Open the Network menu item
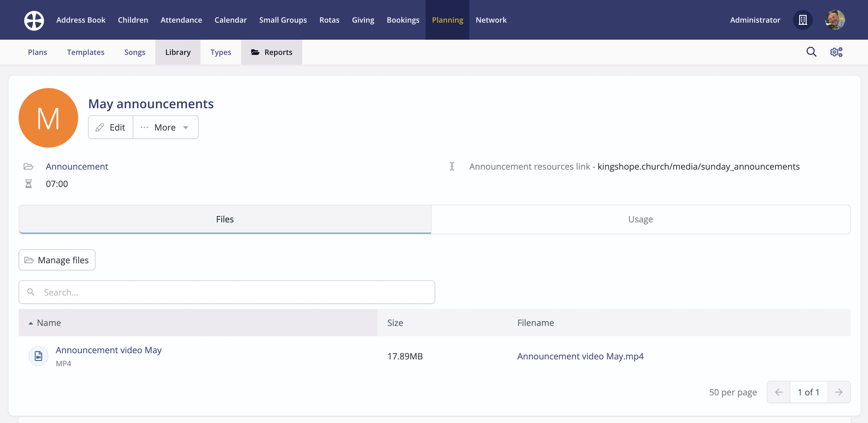Viewport: 868px width, 423px height. tap(491, 20)
